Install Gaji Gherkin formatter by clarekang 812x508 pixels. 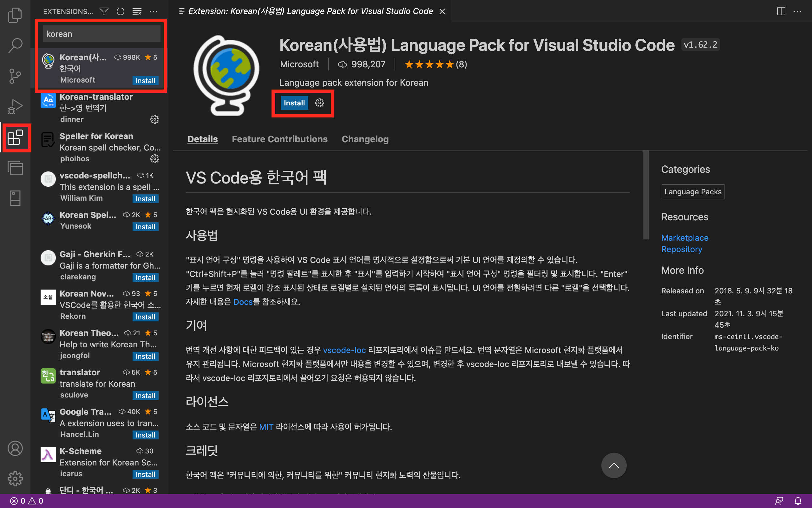pos(145,277)
